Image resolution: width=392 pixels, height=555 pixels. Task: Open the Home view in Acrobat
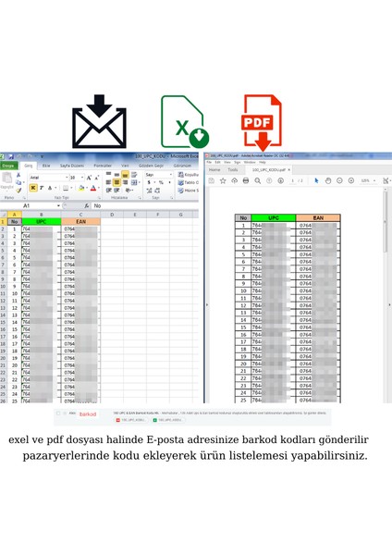pos(214,170)
